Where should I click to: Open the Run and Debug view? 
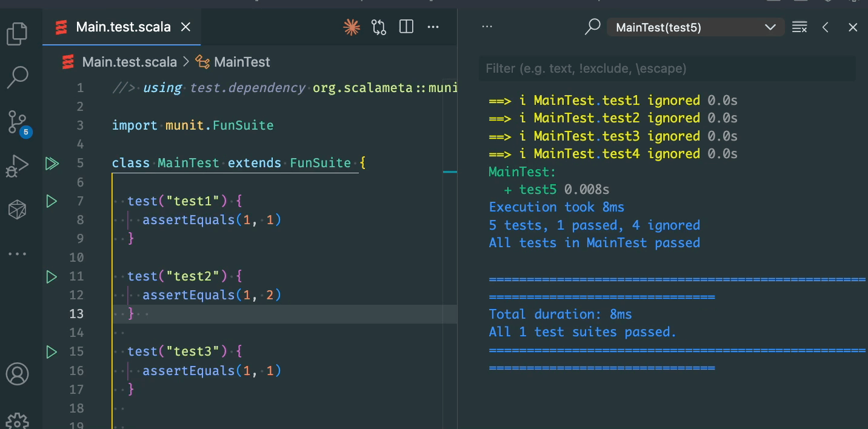pyautogui.click(x=17, y=165)
